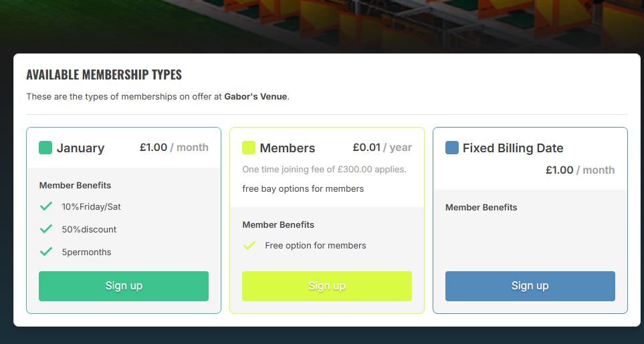Click the free bay options description
This screenshot has width=644, height=344.
(303, 189)
